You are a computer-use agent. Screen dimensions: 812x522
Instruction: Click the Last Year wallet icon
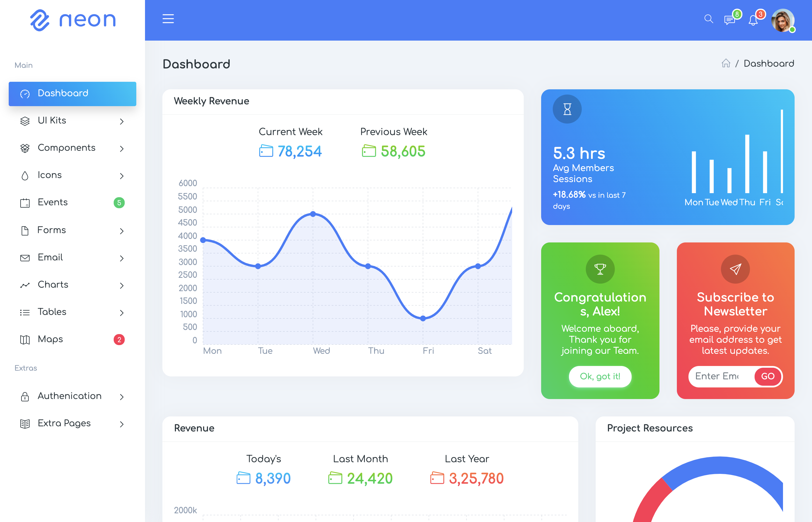point(437,478)
